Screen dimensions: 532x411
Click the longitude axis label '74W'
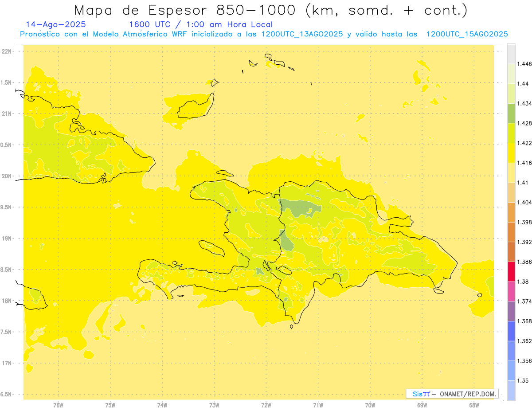click(162, 406)
